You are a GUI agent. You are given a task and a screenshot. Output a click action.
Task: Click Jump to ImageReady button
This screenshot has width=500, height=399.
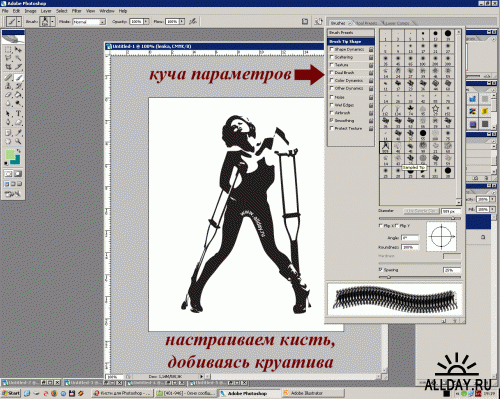click(13, 194)
